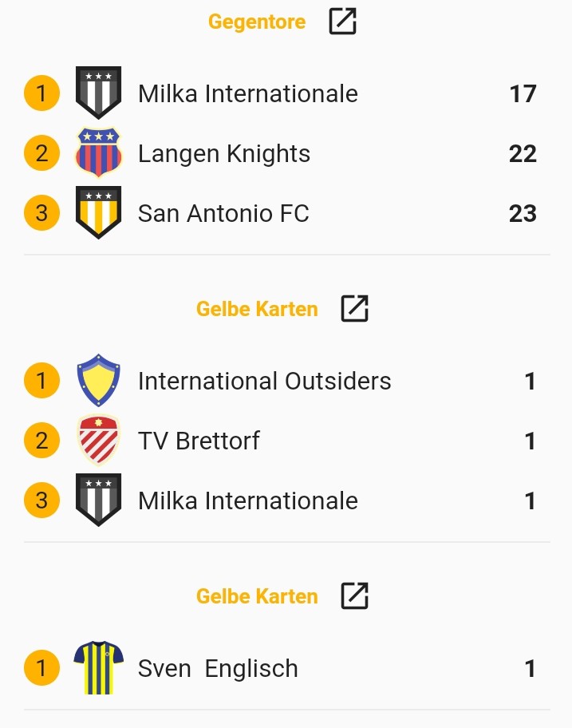Open the Gegentore section heading
The height and width of the screenshot is (728, 572).
pos(256,22)
